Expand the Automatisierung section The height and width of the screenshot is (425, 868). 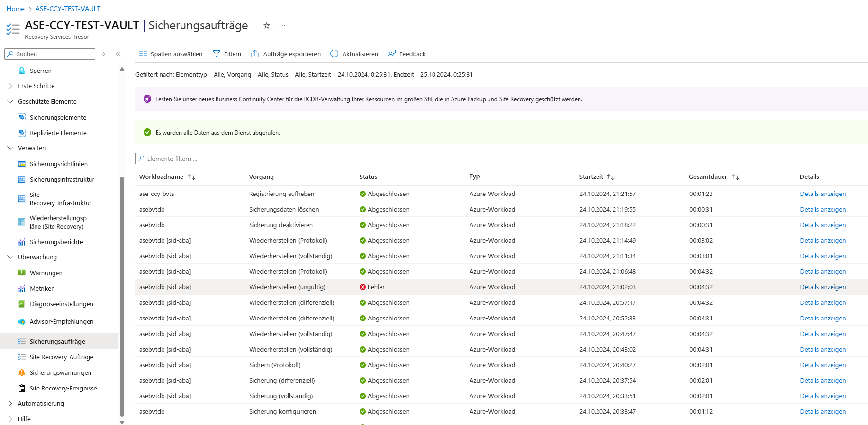(10, 404)
